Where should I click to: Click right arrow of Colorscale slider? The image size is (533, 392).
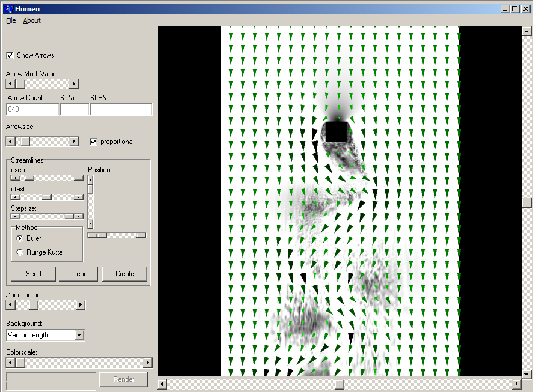[x=148, y=363]
